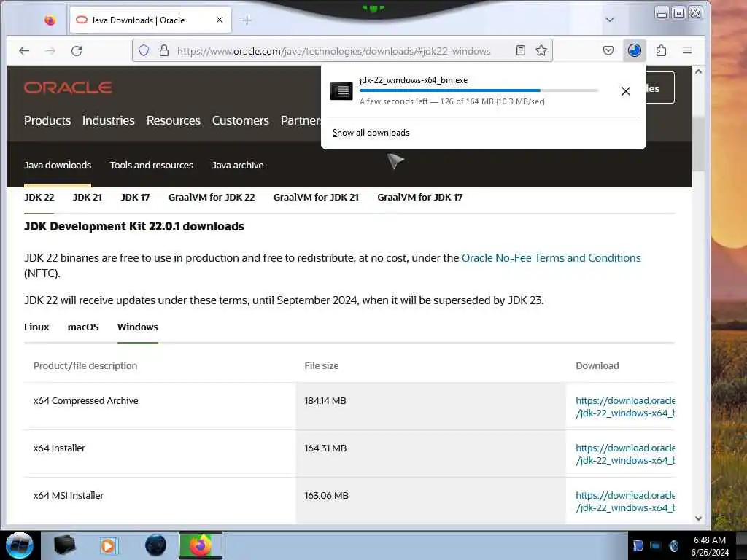Click the x64 MSI Installer description text
Viewport: 747px width, 560px height.
pyautogui.click(x=69, y=496)
